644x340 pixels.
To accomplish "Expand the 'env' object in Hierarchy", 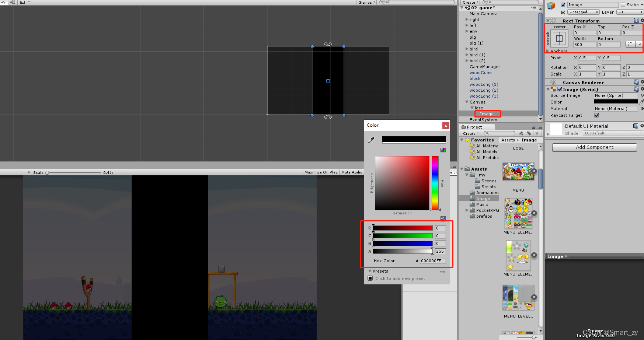I will [467, 31].
